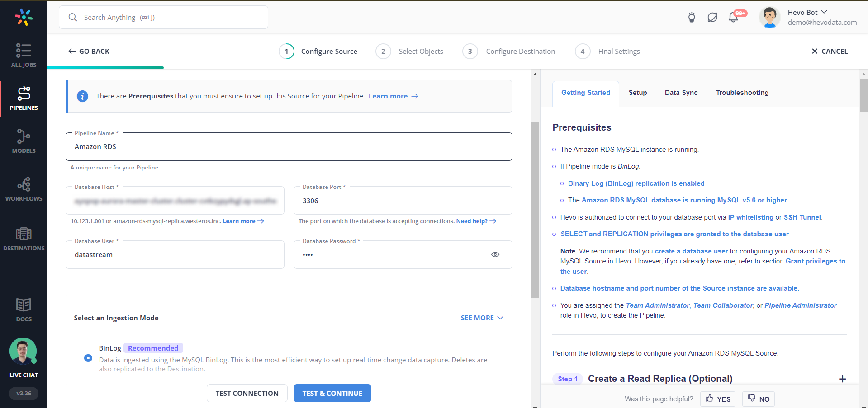Click thumbs up YES feedback button
Viewport: 868px width, 408px height.
(x=718, y=399)
